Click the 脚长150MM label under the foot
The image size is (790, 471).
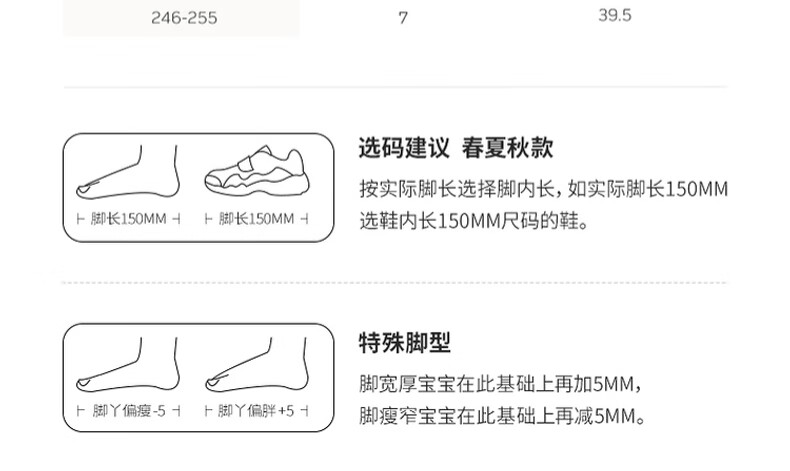tap(128, 219)
